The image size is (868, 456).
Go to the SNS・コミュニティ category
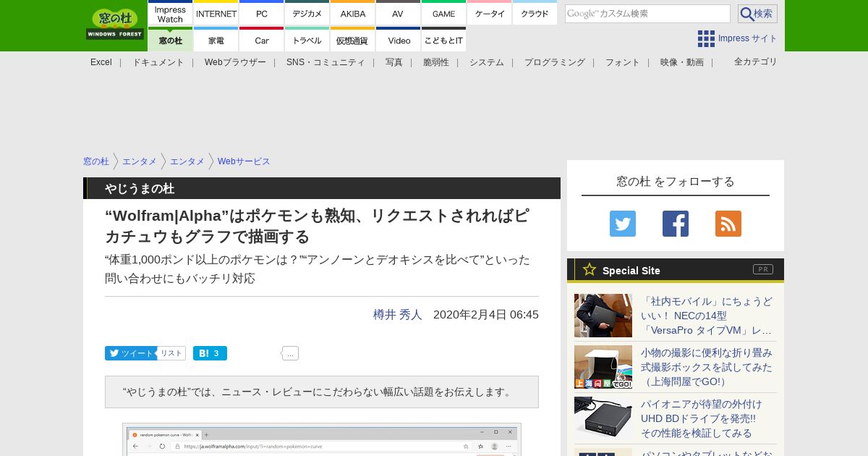click(x=325, y=62)
